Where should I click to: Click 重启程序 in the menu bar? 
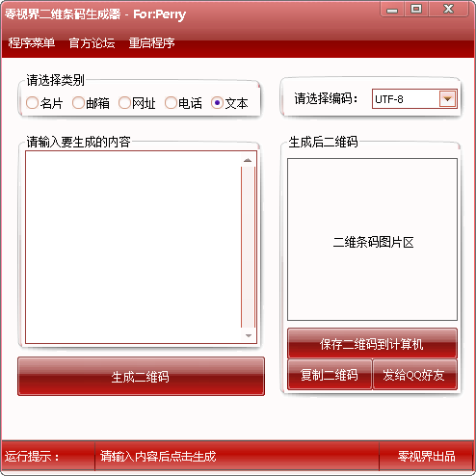151,43
